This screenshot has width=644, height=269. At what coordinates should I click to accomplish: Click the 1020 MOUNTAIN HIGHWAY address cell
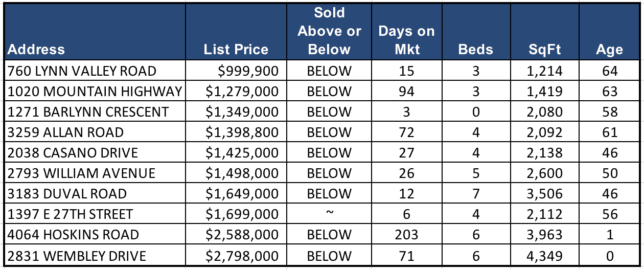pyautogui.click(x=95, y=92)
